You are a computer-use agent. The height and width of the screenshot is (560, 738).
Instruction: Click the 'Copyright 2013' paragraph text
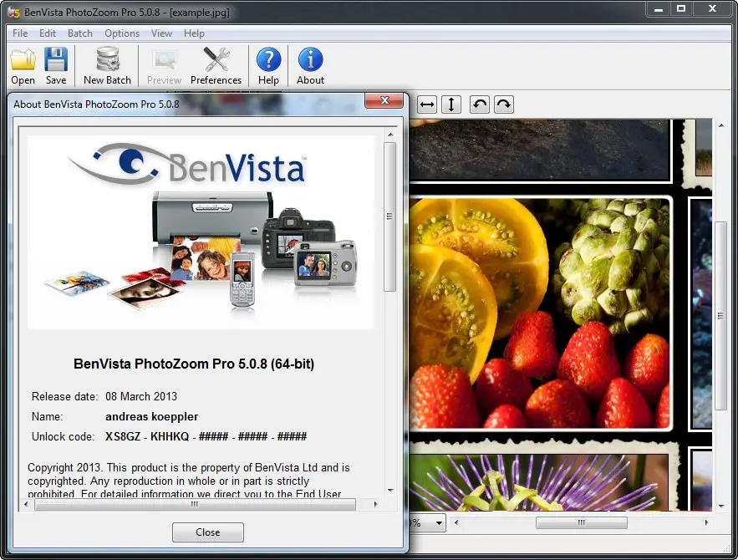(189, 481)
